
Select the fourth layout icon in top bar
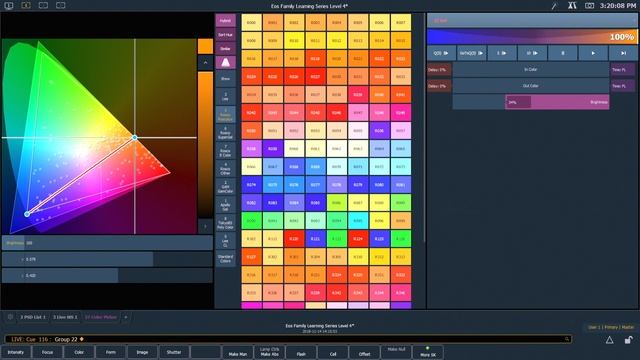pyautogui.click(x=60, y=6)
